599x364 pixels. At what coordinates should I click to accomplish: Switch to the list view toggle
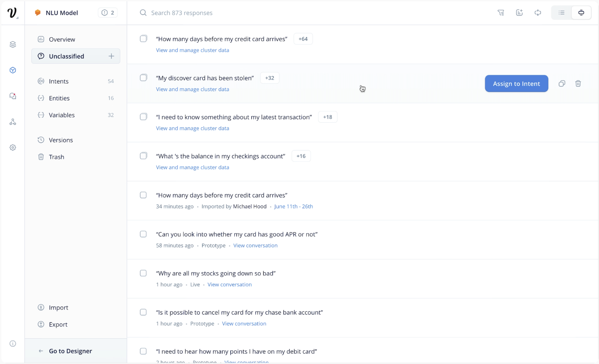pyautogui.click(x=562, y=13)
